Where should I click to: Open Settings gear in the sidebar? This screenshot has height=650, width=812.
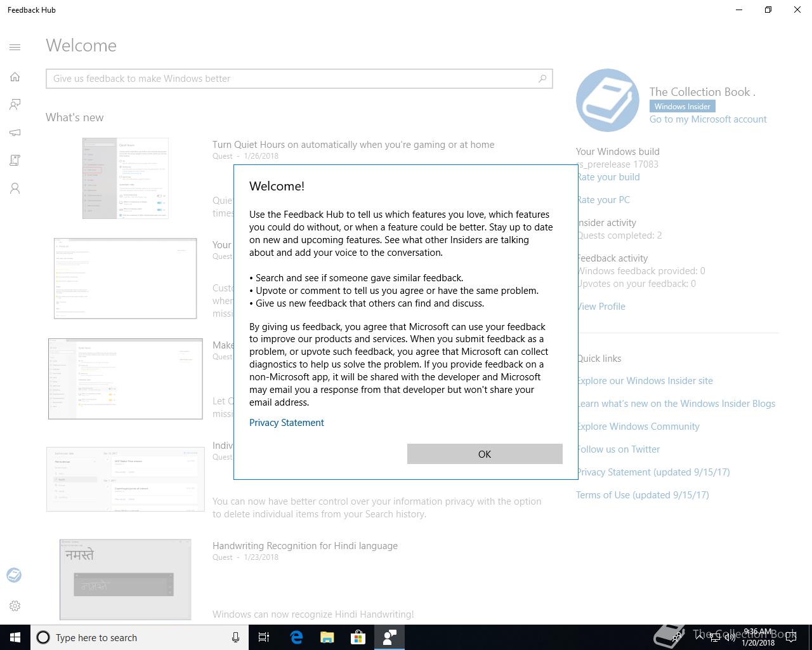pyautogui.click(x=15, y=606)
